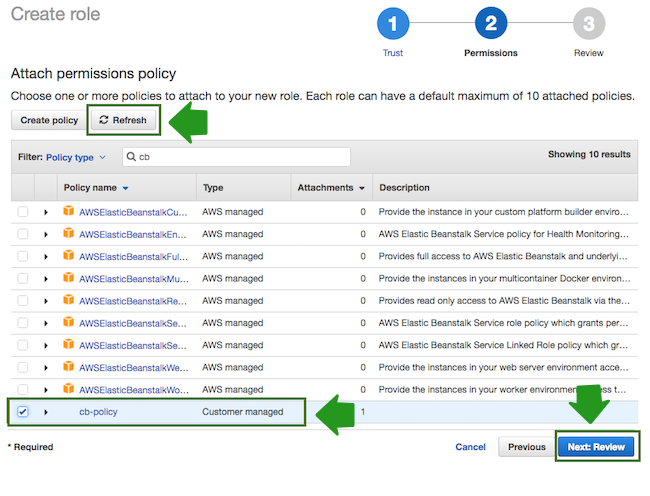Click the Refresh button
Image resolution: width=650 pixels, height=496 pixels.
123,120
